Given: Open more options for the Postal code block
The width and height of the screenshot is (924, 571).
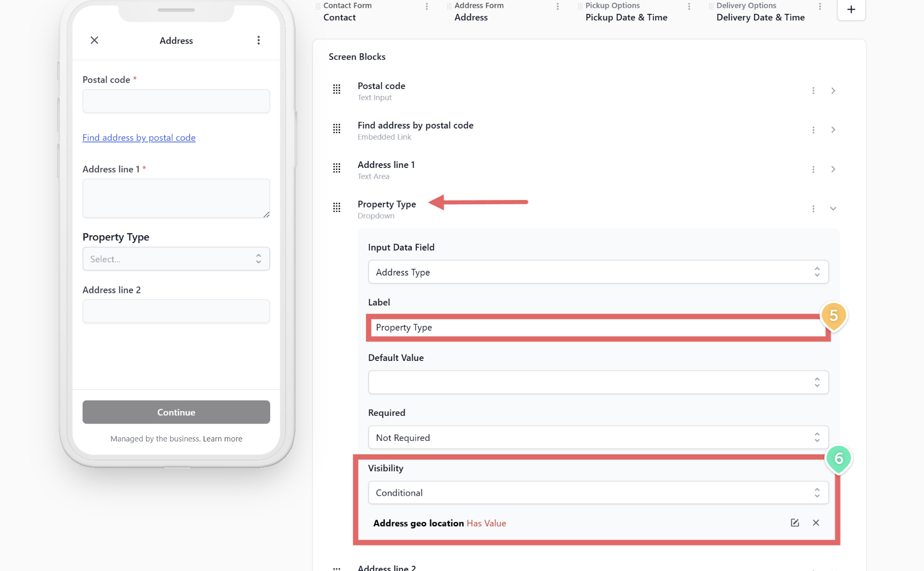Looking at the screenshot, I should [x=813, y=91].
